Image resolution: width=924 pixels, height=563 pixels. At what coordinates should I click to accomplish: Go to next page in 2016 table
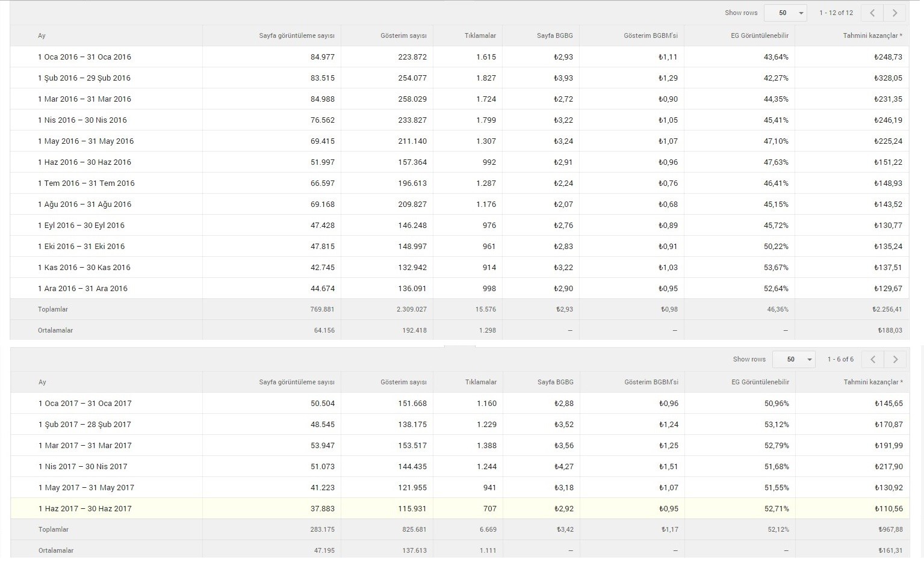[895, 13]
